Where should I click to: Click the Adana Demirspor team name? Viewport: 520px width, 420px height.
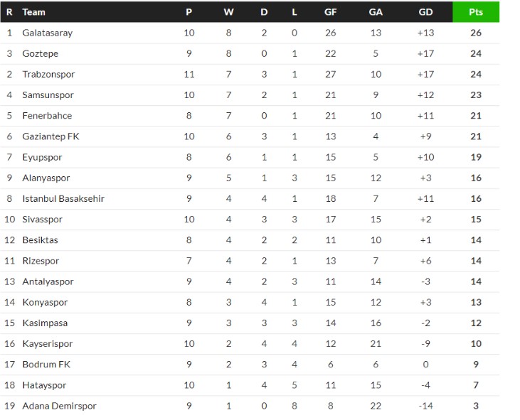coord(59,406)
